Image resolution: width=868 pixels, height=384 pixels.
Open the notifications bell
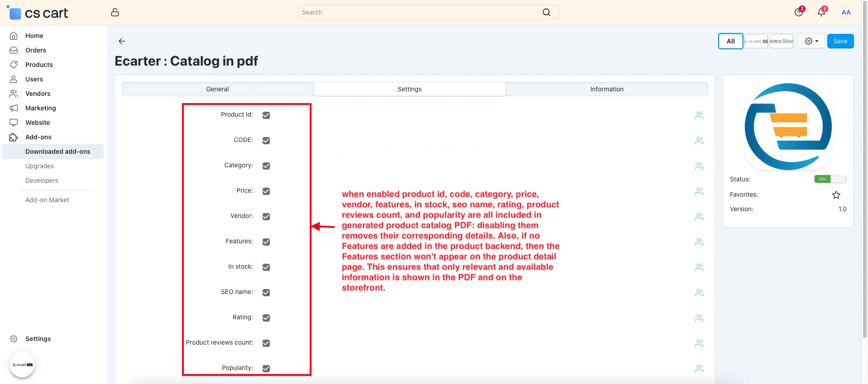[x=821, y=12]
